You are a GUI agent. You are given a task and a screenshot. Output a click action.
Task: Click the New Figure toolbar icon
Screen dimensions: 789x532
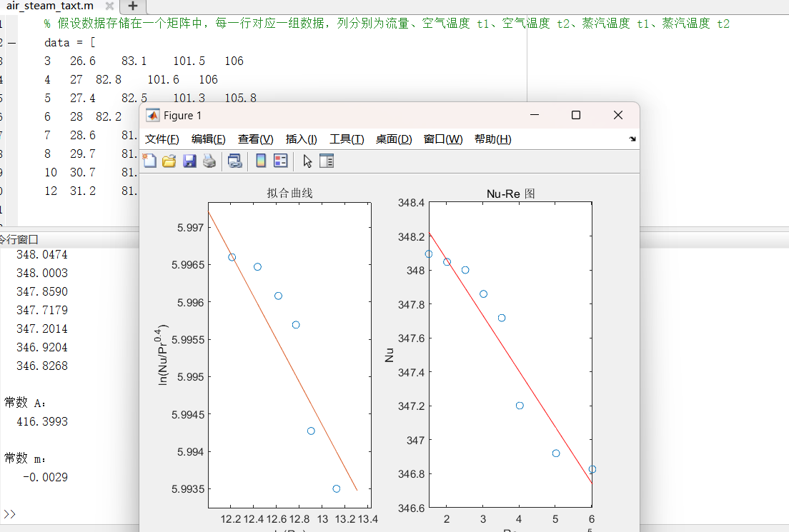click(149, 161)
